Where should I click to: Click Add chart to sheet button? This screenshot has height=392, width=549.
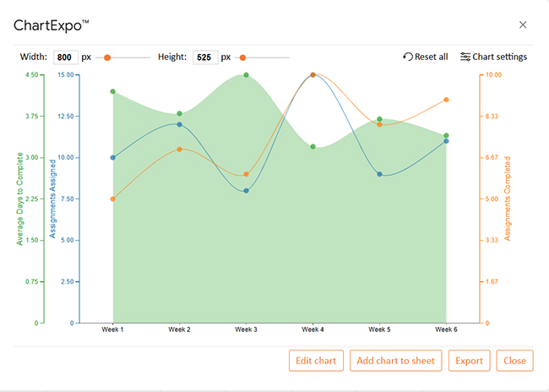click(395, 361)
